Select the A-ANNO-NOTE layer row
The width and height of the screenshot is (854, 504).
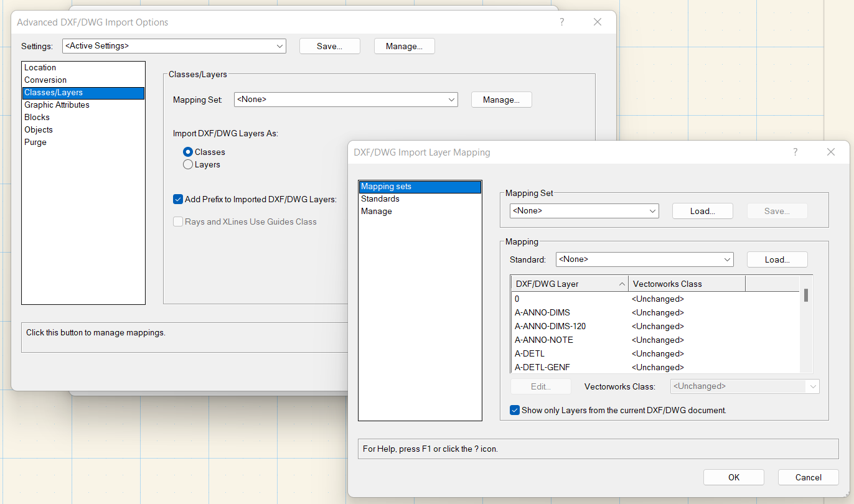544,340
